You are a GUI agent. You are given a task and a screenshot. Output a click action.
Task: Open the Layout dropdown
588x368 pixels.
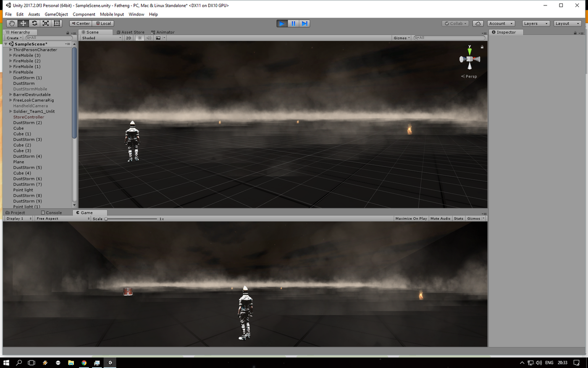pos(567,24)
